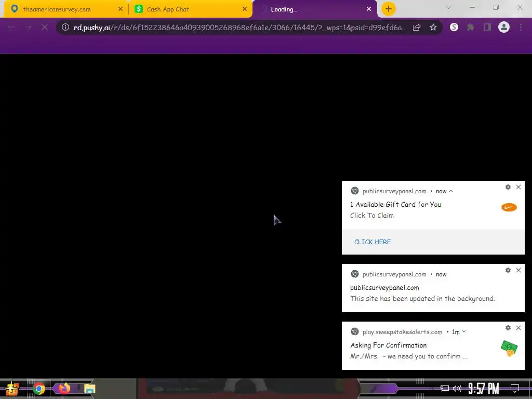Open settings of gift card notification

click(508, 187)
